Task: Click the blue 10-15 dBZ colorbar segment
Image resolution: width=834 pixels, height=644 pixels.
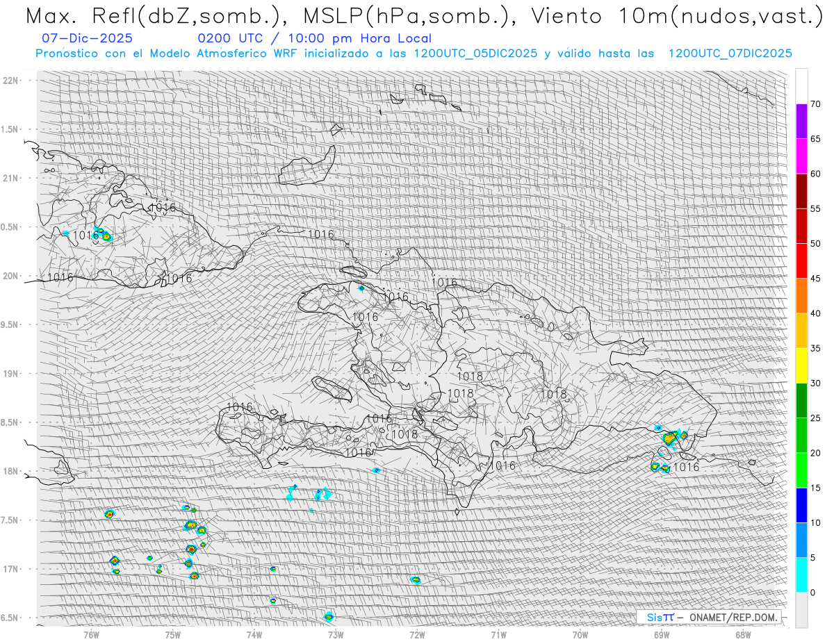Action: [x=801, y=505]
